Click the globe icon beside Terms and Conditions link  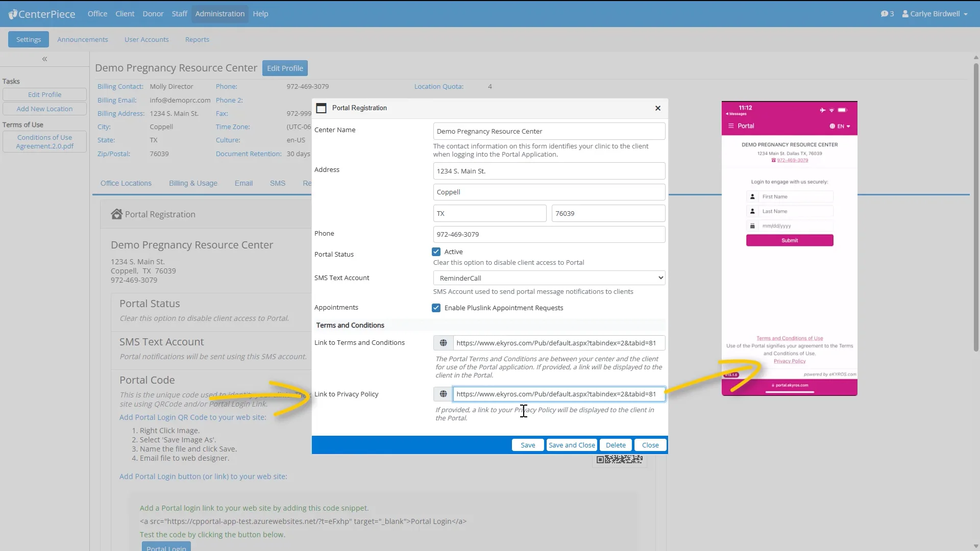(x=443, y=342)
